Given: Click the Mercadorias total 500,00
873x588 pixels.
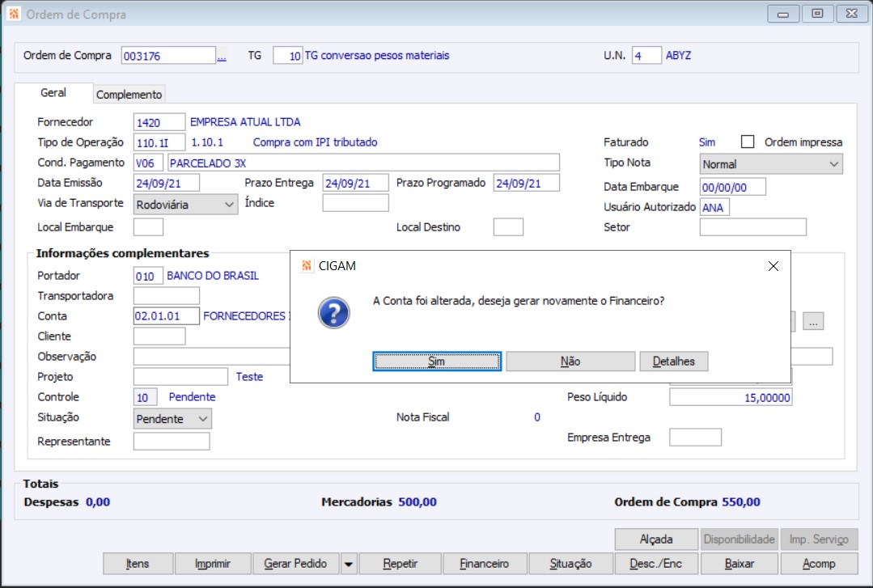Looking at the screenshot, I should (417, 501).
